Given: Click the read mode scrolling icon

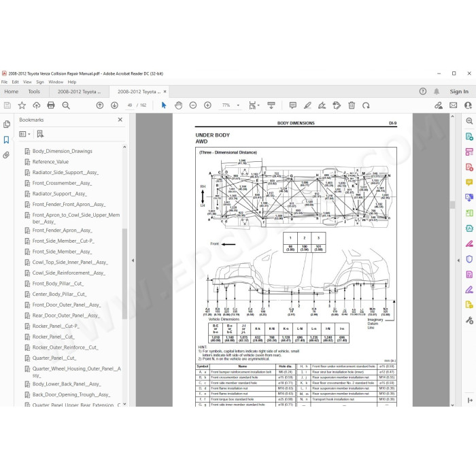Looking at the screenshot, I should 271,105.
